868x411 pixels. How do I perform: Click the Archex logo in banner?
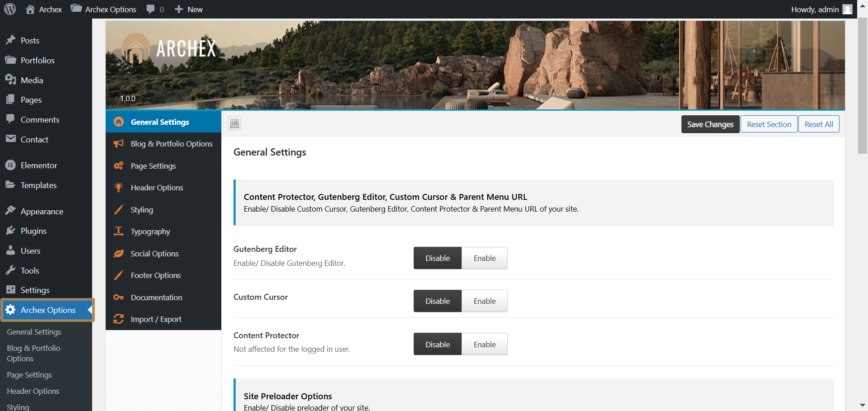point(169,48)
